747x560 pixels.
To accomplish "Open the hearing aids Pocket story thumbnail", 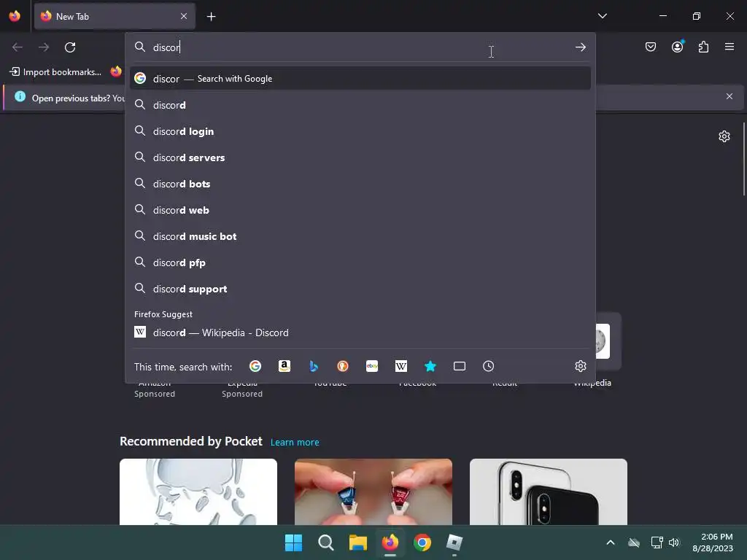I will tap(373, 491).
